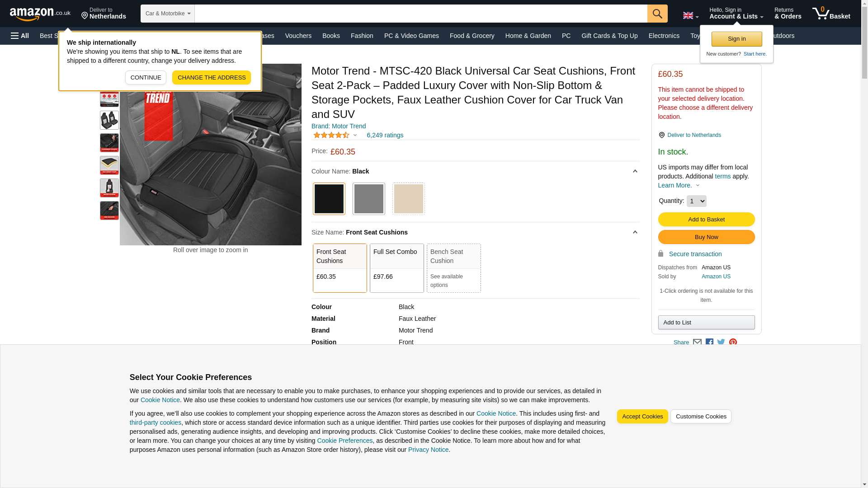
Task: Click the 6,249 ratings link
Action: tap(385, 135)
